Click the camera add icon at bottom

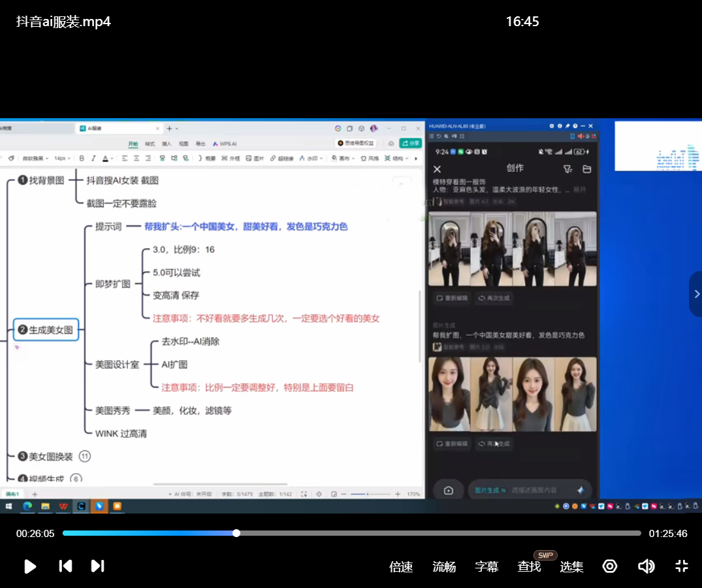(x=449, y=490)
